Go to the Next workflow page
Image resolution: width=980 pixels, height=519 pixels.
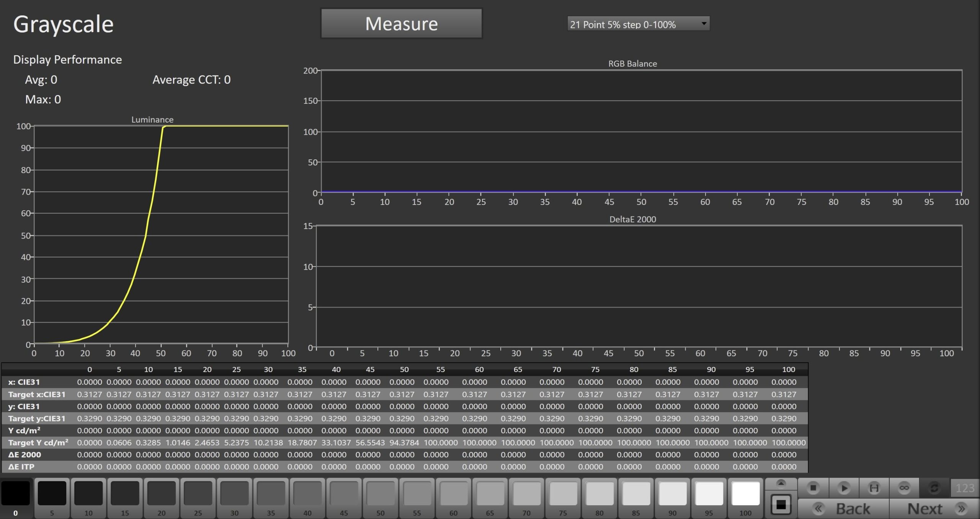coord(934,508)
